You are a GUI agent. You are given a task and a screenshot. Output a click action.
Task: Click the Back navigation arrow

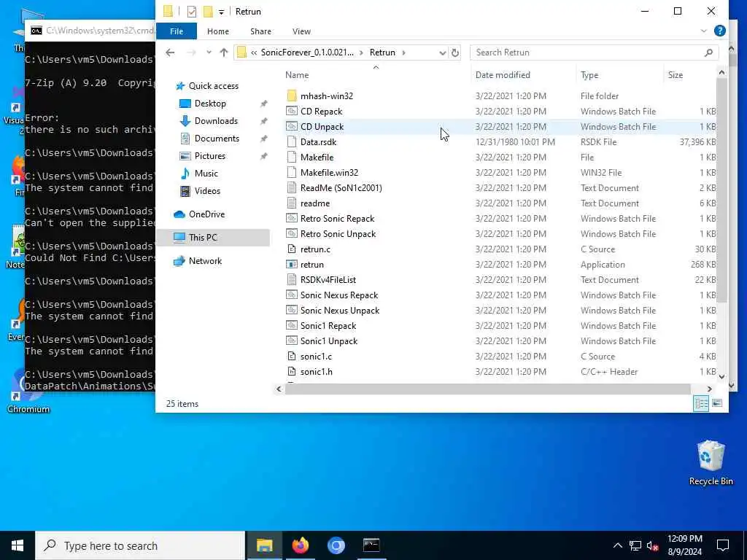[x=170, y=52]
